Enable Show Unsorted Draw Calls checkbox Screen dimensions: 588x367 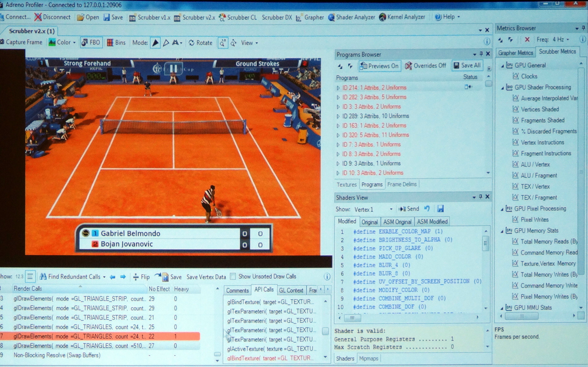point(233,276)
